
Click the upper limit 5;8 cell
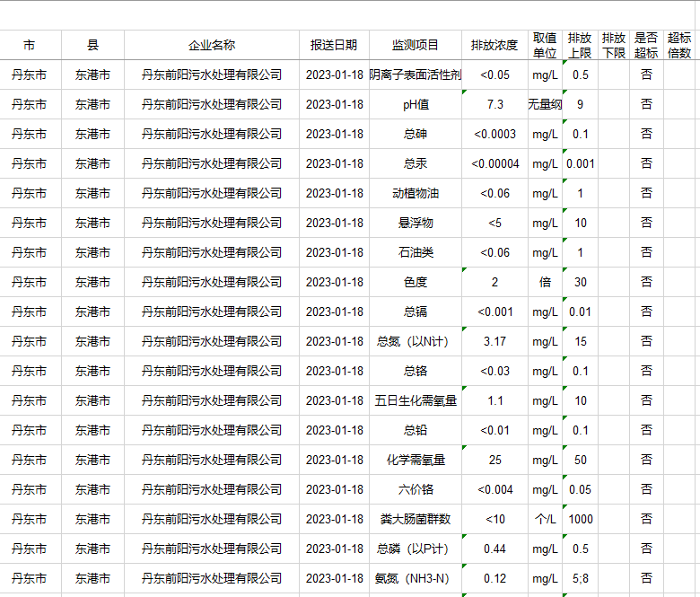click(x=581, y=578)
